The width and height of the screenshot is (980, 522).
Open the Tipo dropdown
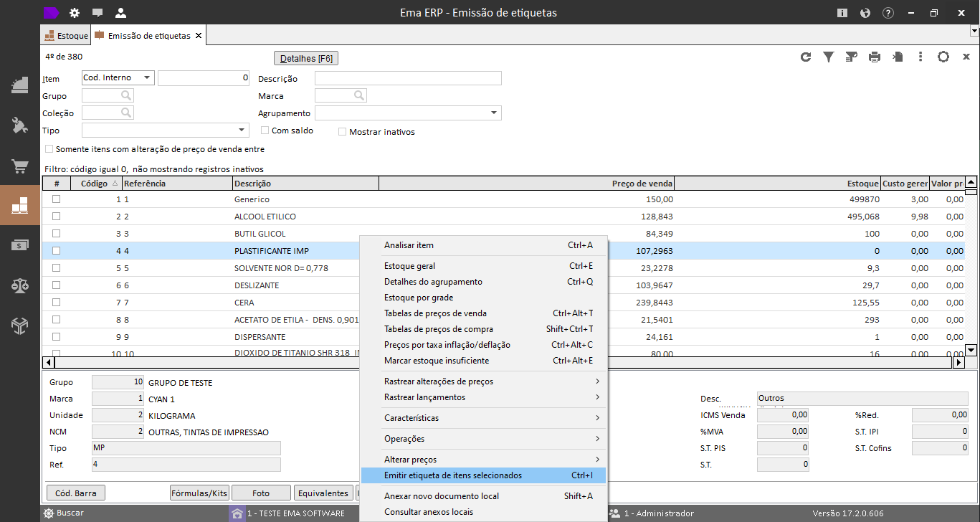[x=242, y=130]
